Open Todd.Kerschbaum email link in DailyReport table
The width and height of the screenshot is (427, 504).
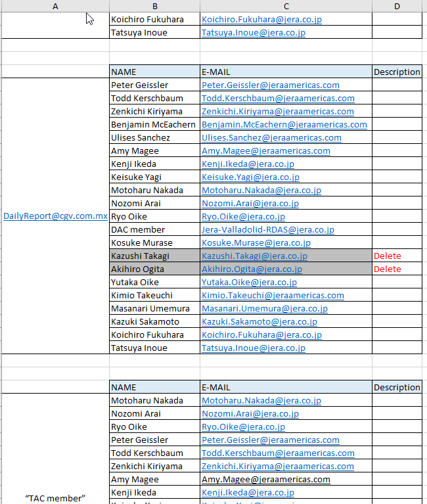tap(278, 98)
